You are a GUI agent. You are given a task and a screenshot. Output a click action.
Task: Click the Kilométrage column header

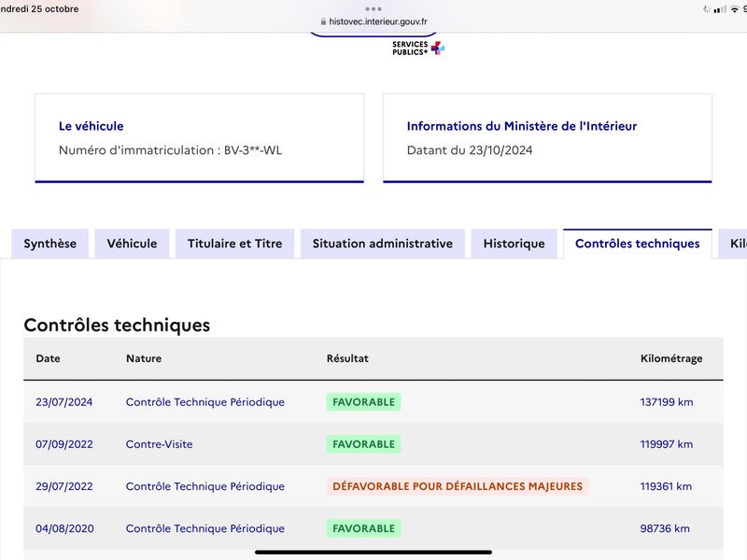coord(671,358)
